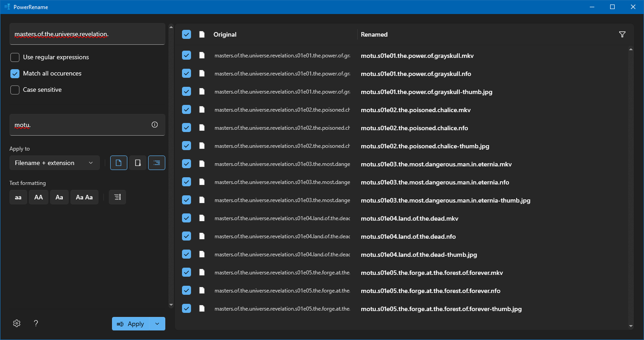Image resolution: width=644 pixels, height=340 pixels.
Task: Apply uppercase formatting with the AA button
Action: (38, 197)
